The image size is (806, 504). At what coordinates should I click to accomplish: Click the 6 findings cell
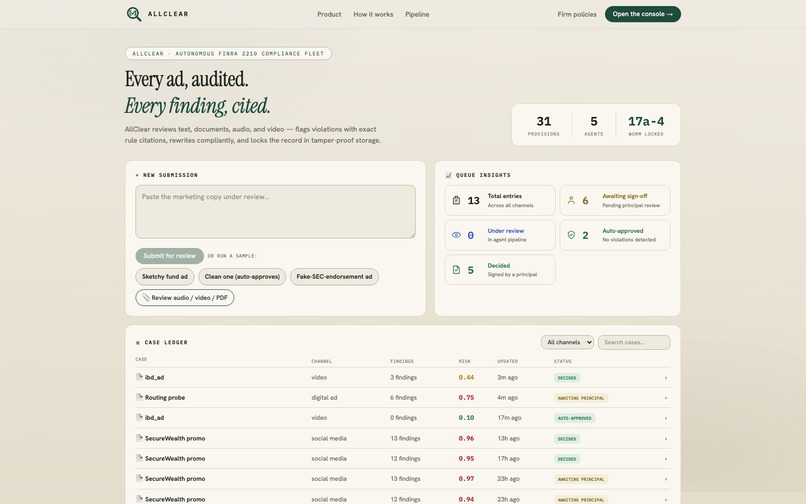pyautogui.click(x=404, y=398)
